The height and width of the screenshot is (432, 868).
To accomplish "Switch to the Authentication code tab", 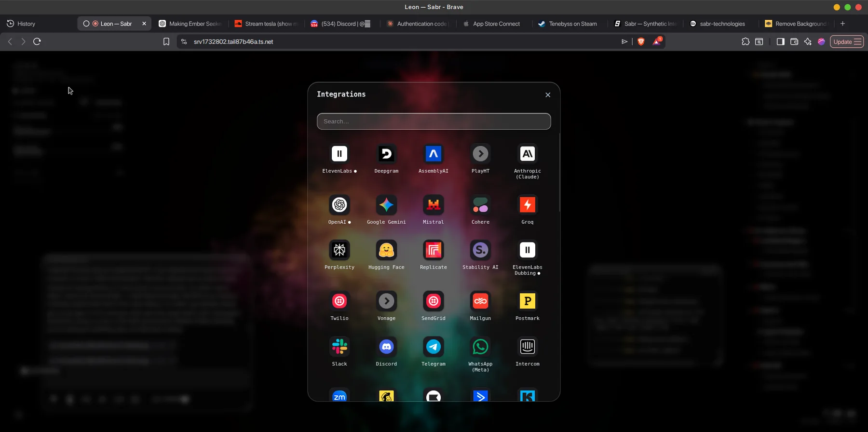I will [x=418, y=24].
